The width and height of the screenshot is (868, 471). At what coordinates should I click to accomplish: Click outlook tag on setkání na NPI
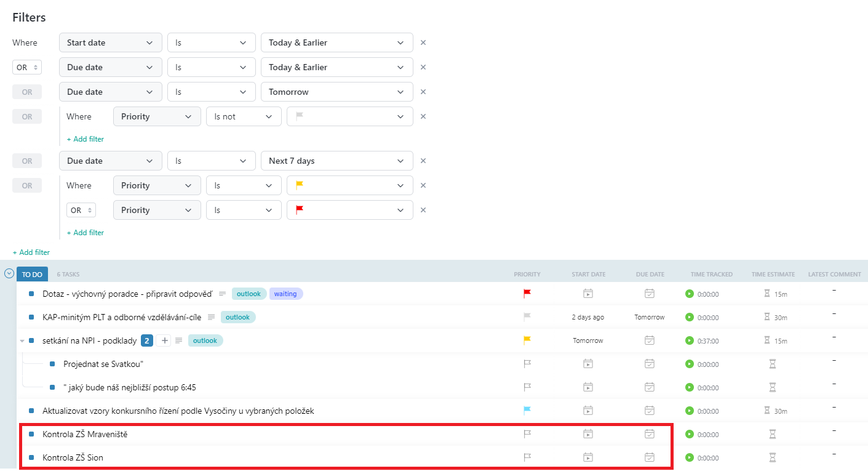205,340
